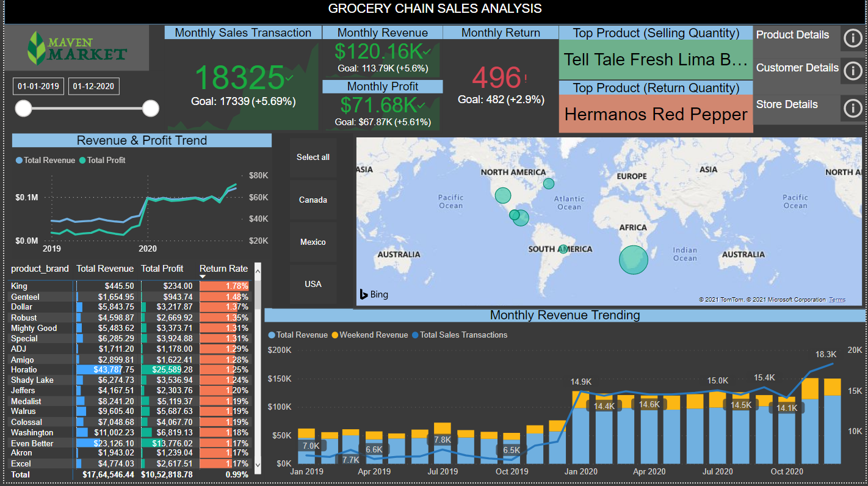Select the USA filter button

click(x=313, y=284)
